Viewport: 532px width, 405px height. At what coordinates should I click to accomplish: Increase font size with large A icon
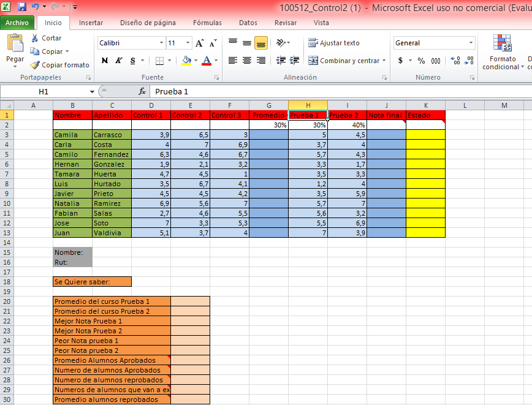click(x=200, y=43)
